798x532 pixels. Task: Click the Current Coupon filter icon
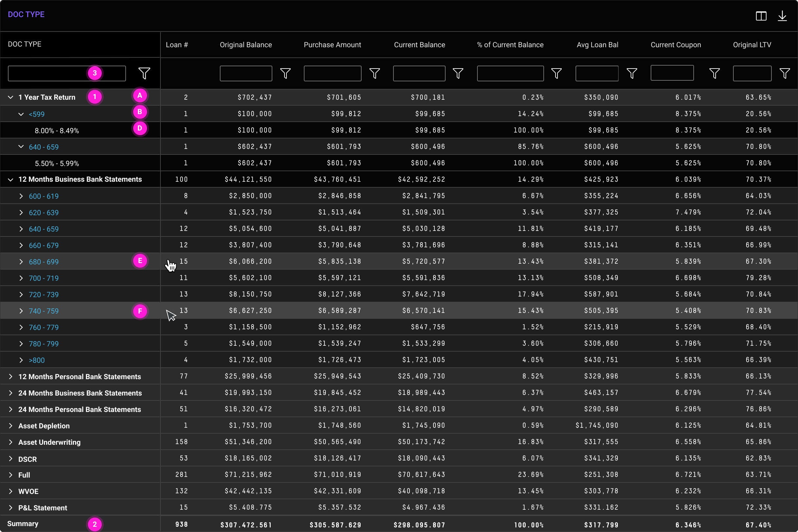(x=715, y=73)
